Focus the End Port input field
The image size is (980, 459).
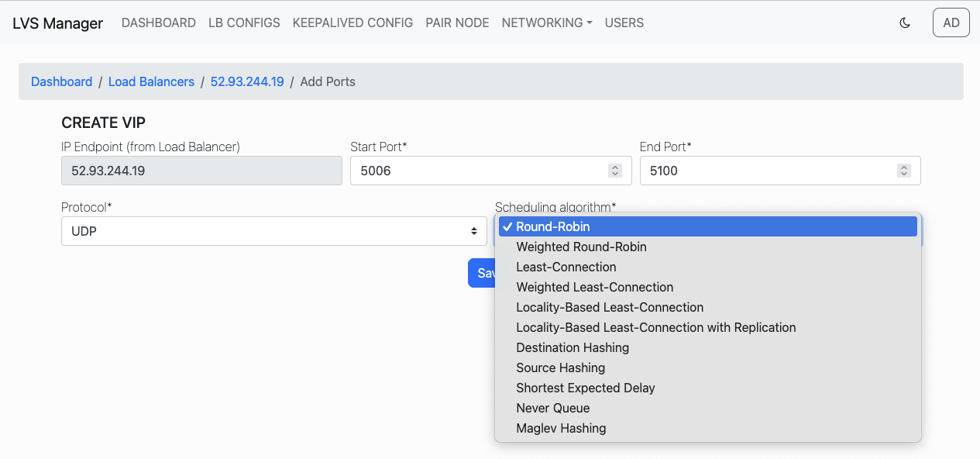coord(780,171)
